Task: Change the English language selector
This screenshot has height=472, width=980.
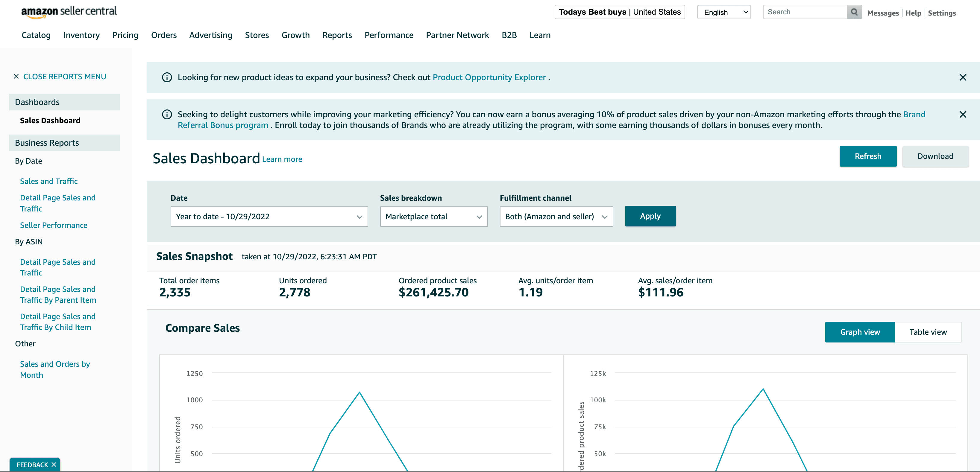Action: [x=723, y=12]
